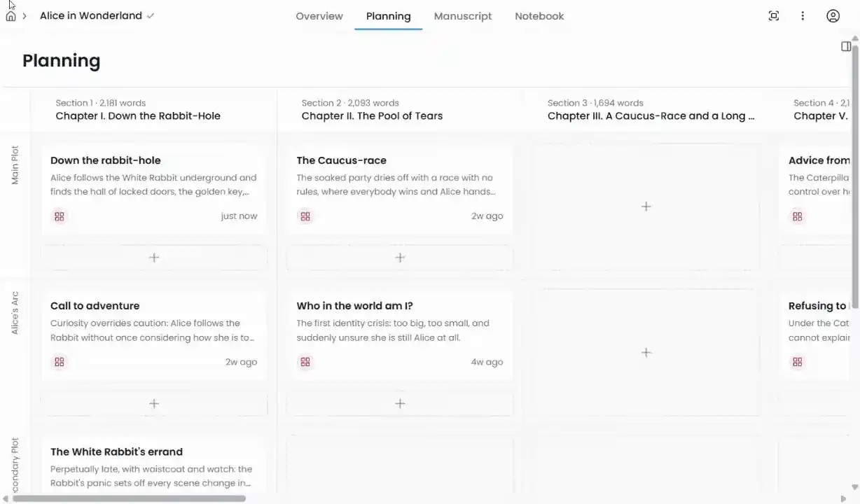Select the Alice's Arc row label
860x504 pixels.
(15, 313)
